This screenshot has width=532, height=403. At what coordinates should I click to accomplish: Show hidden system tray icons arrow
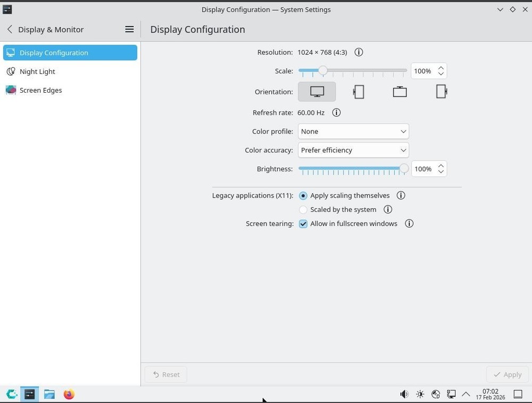(466, 394)
